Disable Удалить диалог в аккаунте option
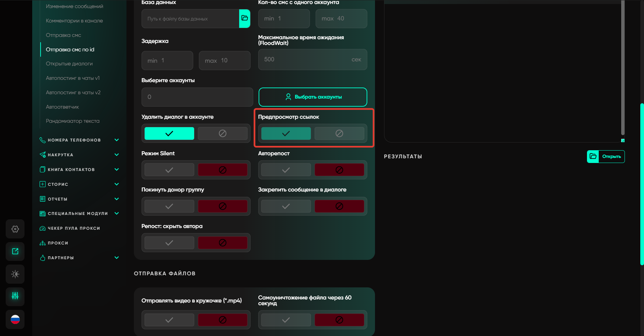 [x=222, y=133]
